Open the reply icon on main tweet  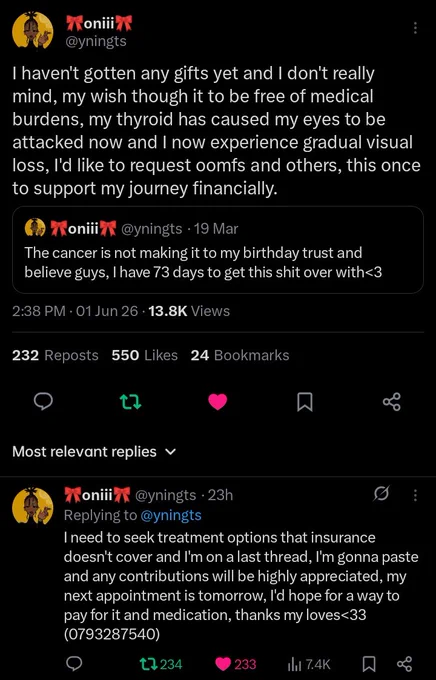coord(43,402)
